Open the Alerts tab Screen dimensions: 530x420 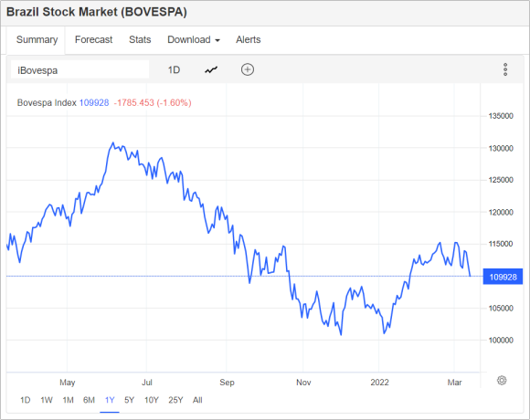pyautogui.click(x=249, y=40)
